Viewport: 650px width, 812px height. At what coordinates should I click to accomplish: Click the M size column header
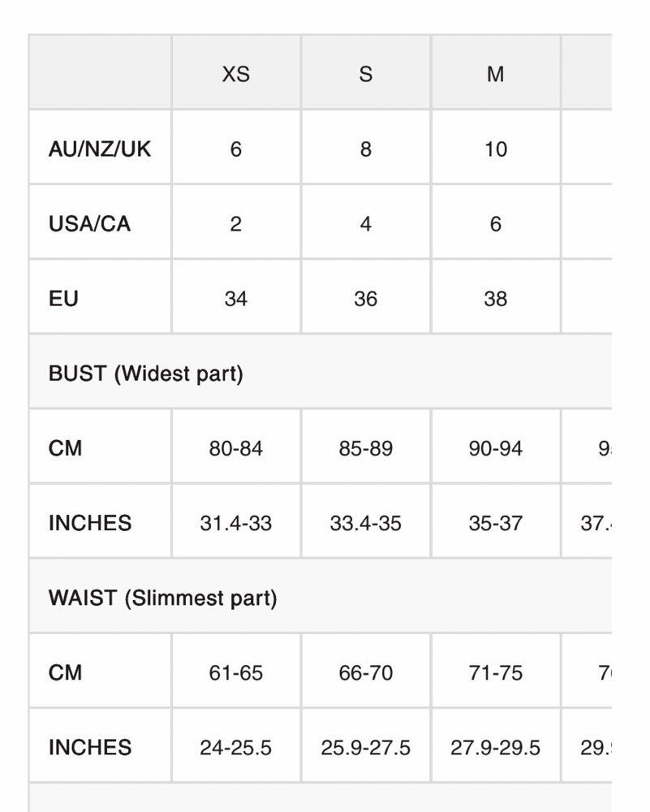(496, 73)
